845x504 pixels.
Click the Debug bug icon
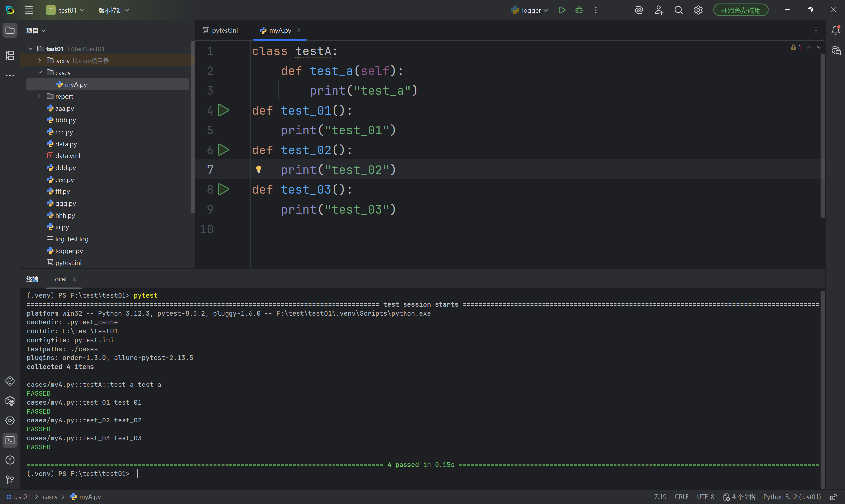click(x=579, y=10)
